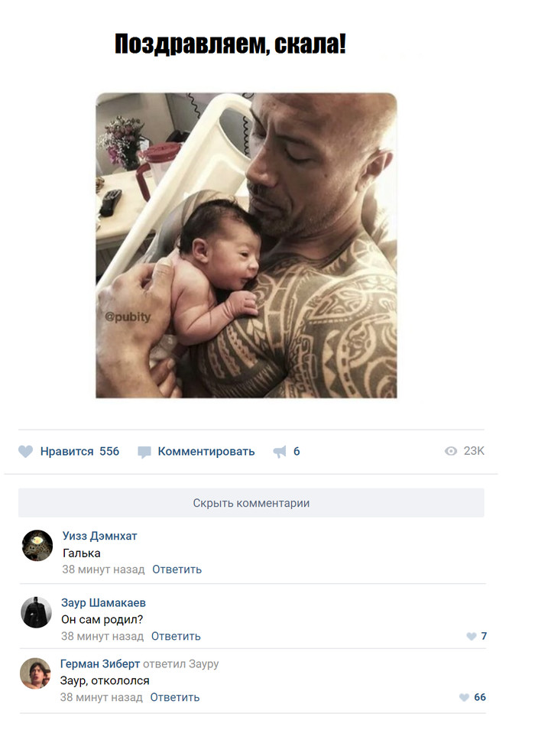
Task: Open Заур Шамакаев's avatar picture
Action: [x=36, y=612]
